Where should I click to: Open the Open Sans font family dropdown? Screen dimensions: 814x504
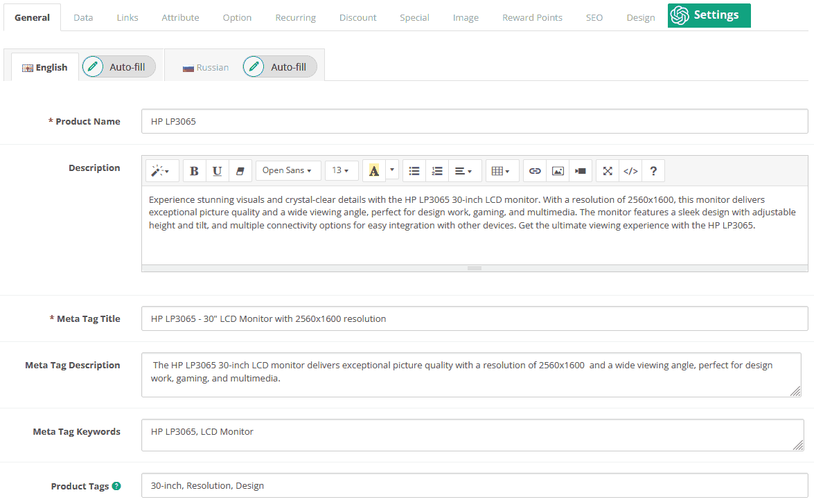pos(287,170)
